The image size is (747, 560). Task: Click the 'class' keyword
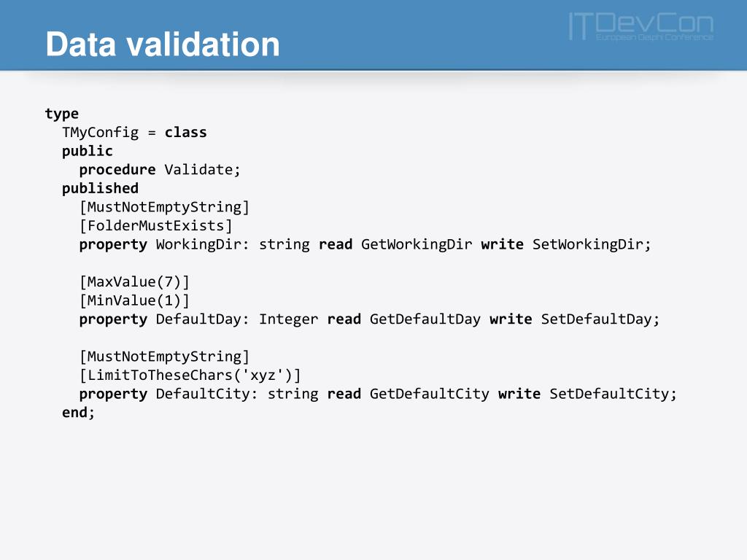click(186, 133)
